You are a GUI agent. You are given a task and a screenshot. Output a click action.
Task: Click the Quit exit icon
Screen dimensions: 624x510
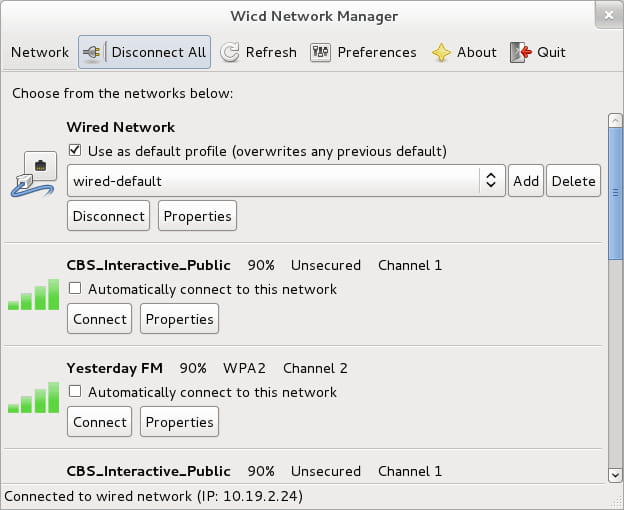pyautogui.click(x=520, y=52)
